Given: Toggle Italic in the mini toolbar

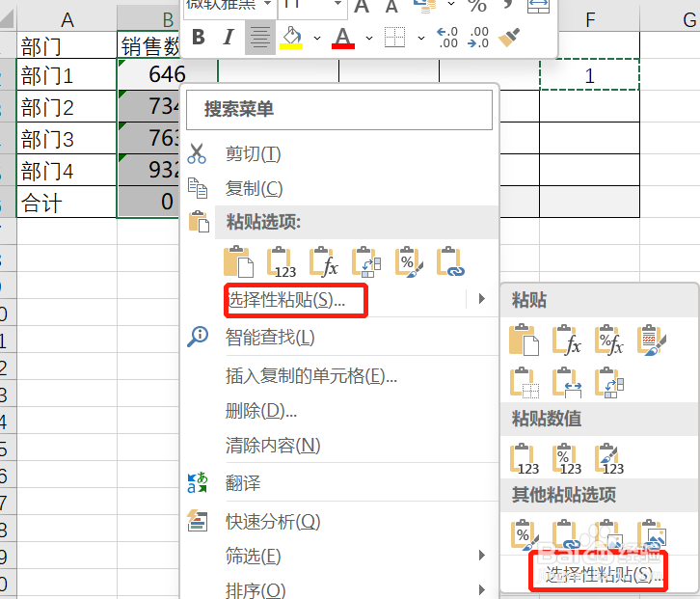Looking at the screenshot, I should (x=229, y=38).
